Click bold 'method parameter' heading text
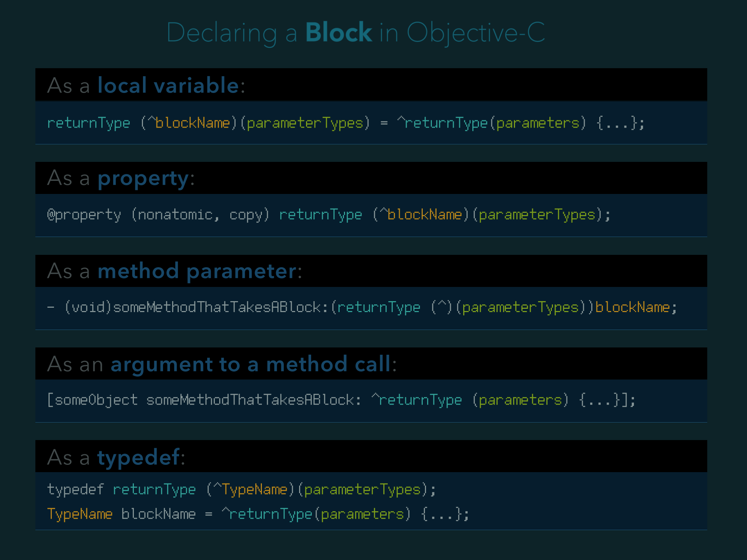Screen dimensions: 747x560 (197, 271)
